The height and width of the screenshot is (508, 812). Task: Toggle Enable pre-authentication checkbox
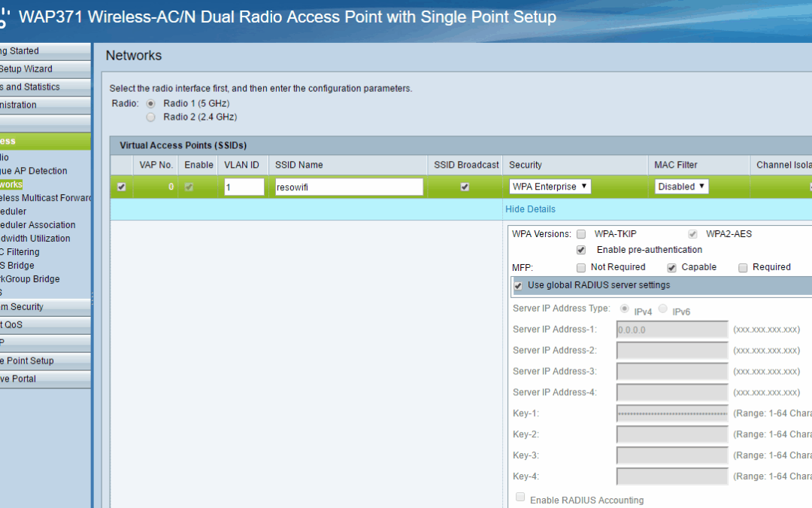tap(581, 251)
